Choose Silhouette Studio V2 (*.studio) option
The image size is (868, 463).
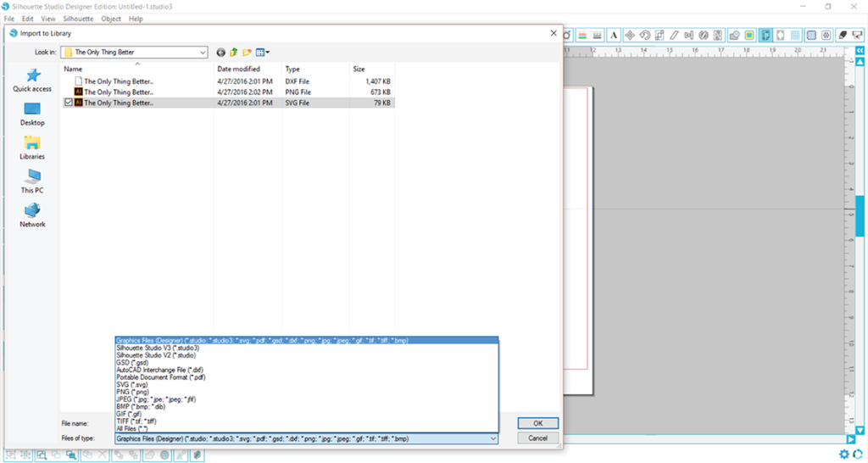click(156, 355)
